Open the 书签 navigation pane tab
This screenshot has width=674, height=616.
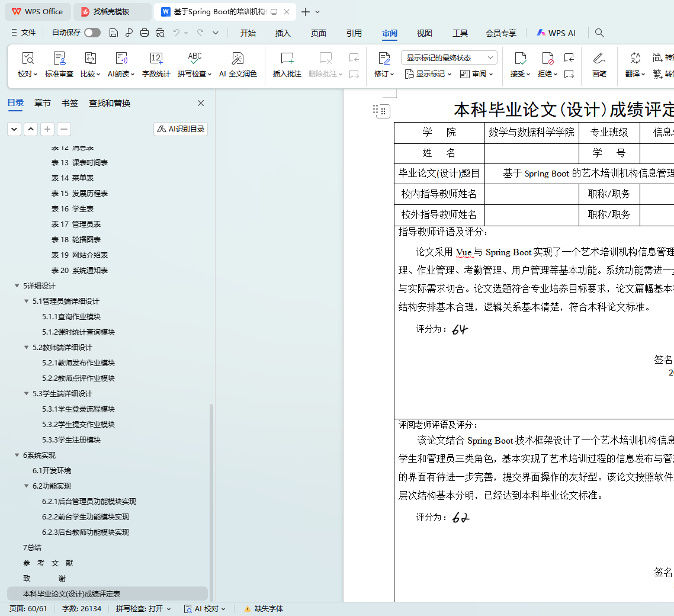point(69,103)
